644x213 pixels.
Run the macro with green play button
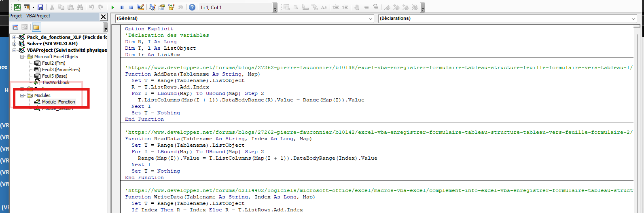(x=112, y=7)
